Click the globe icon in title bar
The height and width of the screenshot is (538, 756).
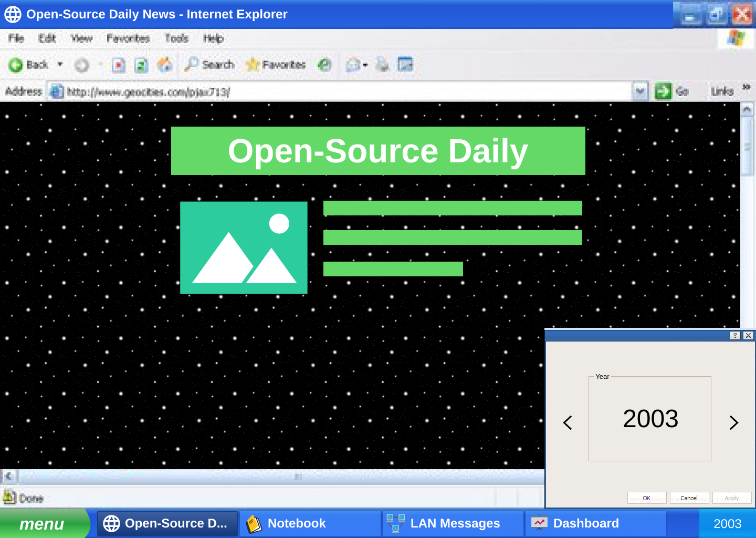pos(13,14)
